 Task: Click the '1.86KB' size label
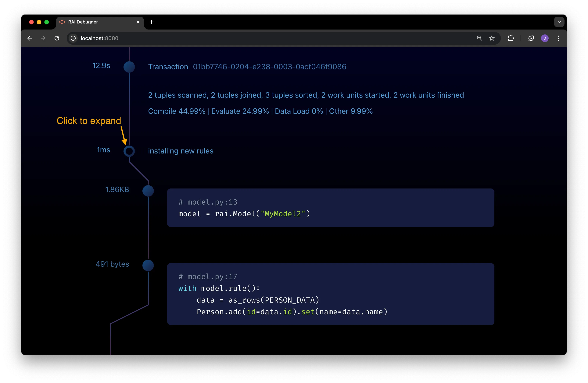point(117,190)
